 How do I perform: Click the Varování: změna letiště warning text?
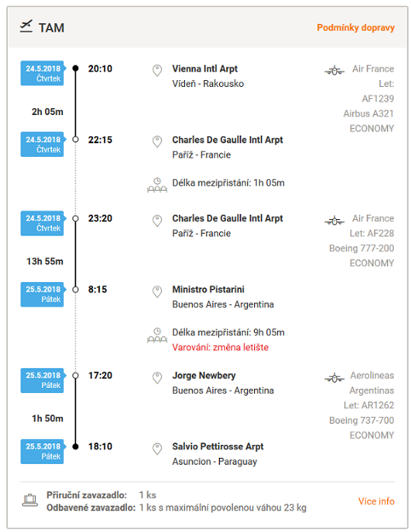click(220, 347)
